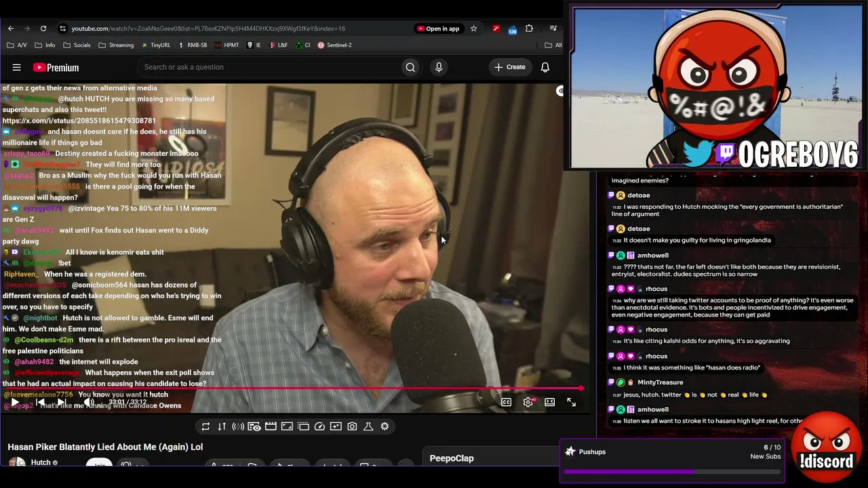Skip to the previous video in playlist
Screen dimensions: 868x488
40,402
